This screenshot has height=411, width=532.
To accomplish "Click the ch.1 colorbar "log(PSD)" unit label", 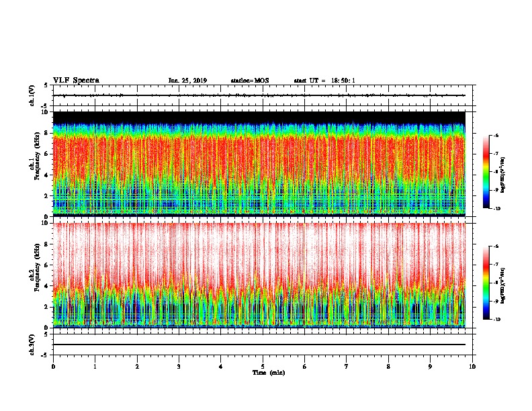I will (503, 175).
